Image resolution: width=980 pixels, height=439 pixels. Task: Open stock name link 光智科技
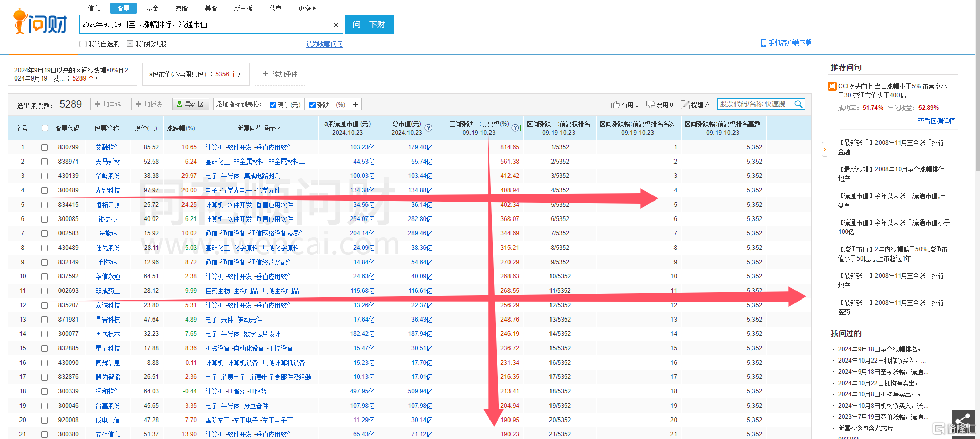[x=108, y=190]
